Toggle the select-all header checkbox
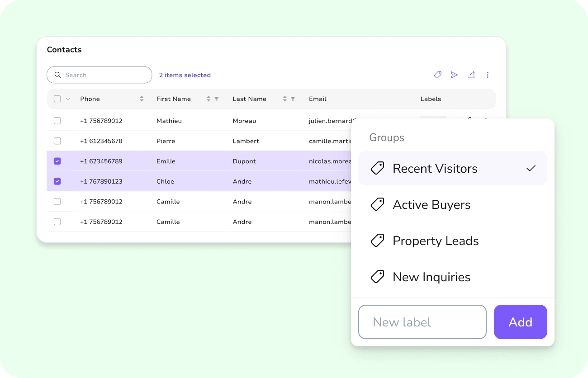Image resolution: width=588 pixels, height=378 pixels. coord(57,99)
